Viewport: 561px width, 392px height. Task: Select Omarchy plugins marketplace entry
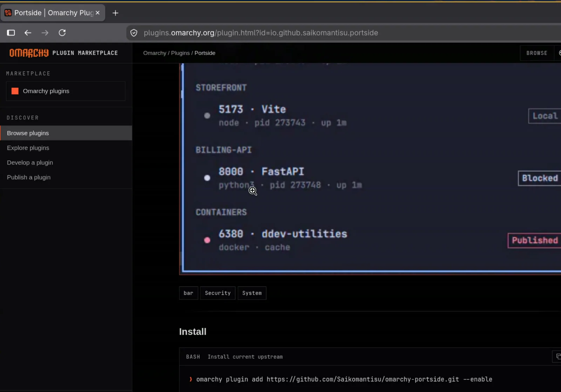(66, 91)
